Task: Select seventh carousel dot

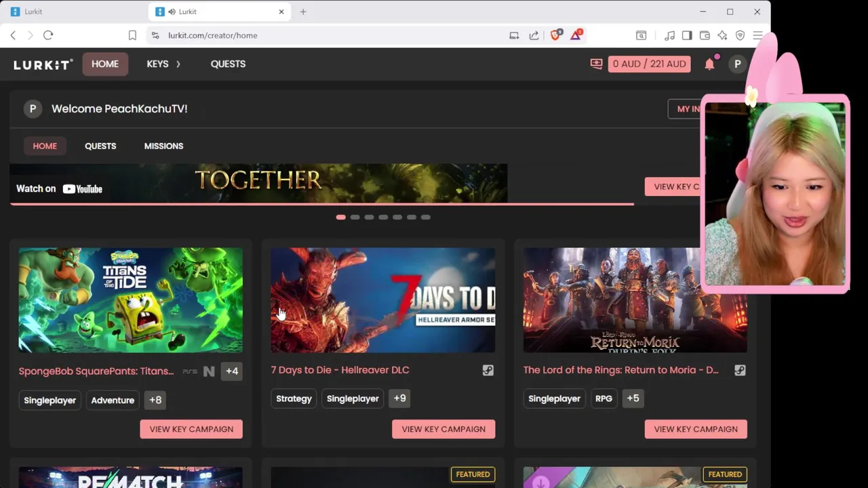Action: point(426,217)
